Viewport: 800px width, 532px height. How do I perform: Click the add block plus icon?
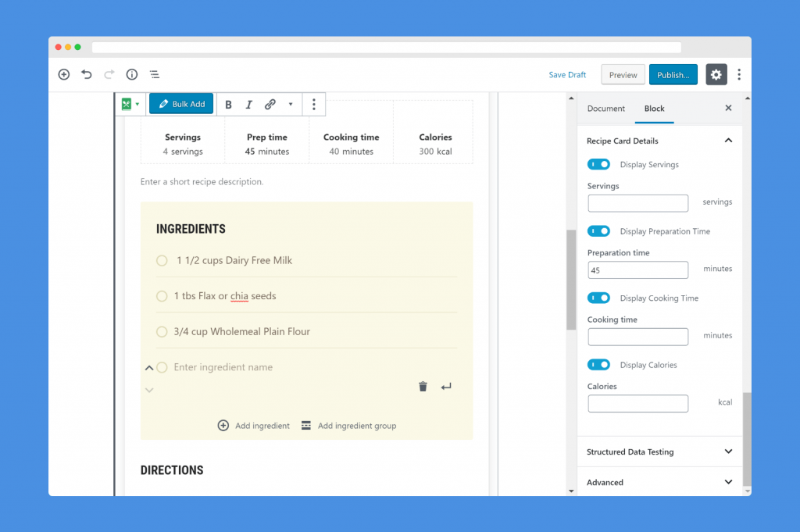coord(64,75)
